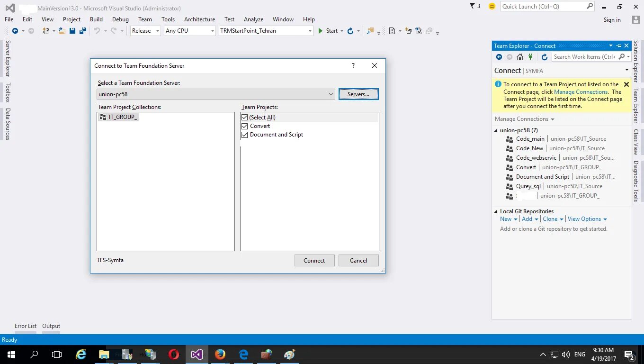Viewport: 644px width, 364px height.
Task: Switch to the Output tab
Action: point(51,326)
